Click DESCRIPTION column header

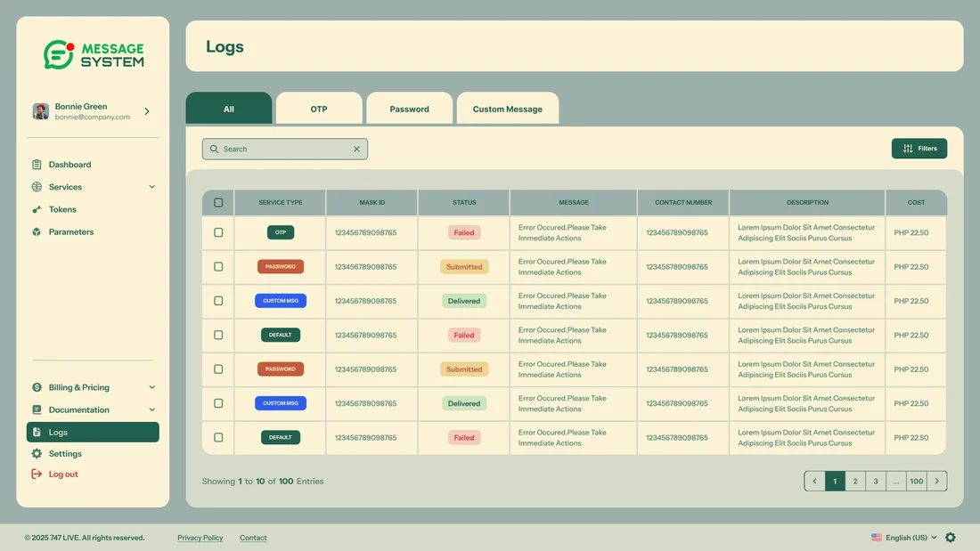[x=807, y=202]
